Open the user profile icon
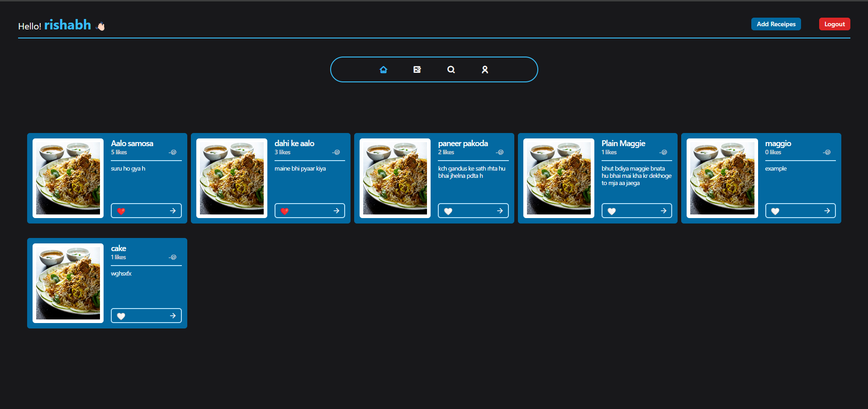Viewport: 868px width, 409px height. tap(485, 70)
